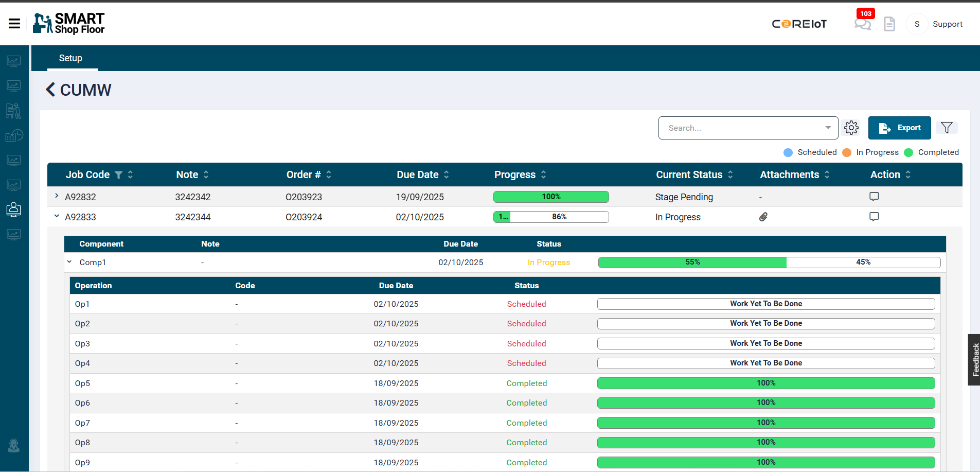Go back using arrow beside CUMW

50,90
